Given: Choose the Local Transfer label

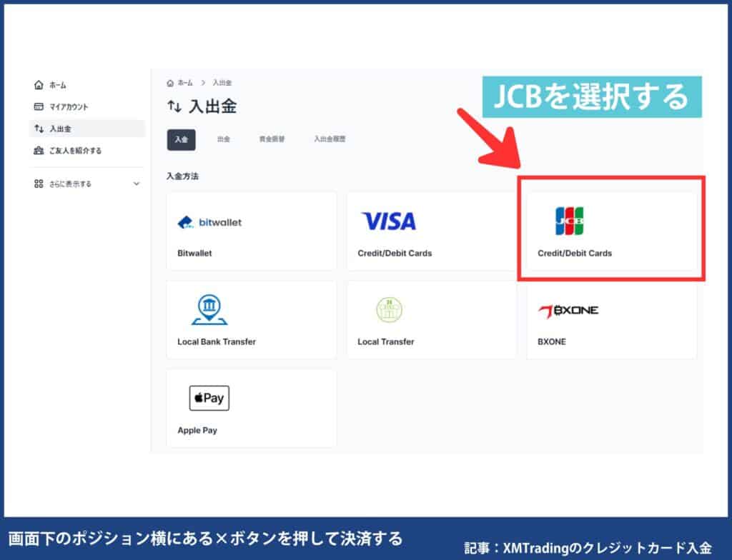Looking at the screenshot, I should 385,341.
